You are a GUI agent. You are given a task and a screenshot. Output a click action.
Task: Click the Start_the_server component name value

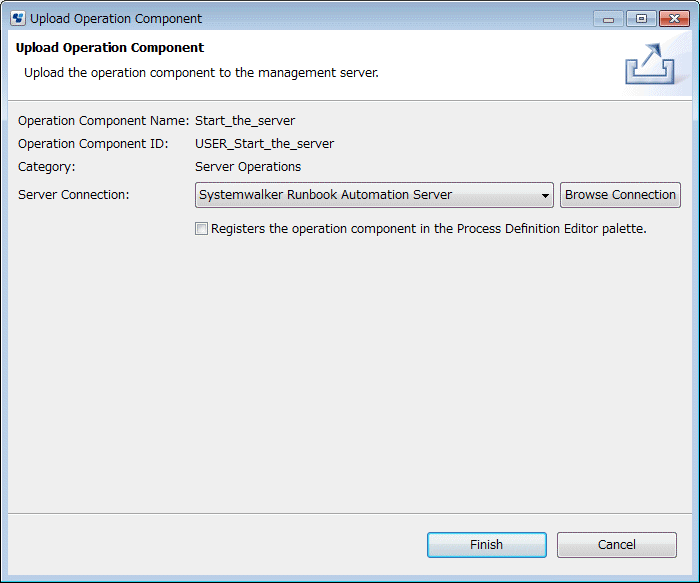pyautogui.click(x=245, y=121)
